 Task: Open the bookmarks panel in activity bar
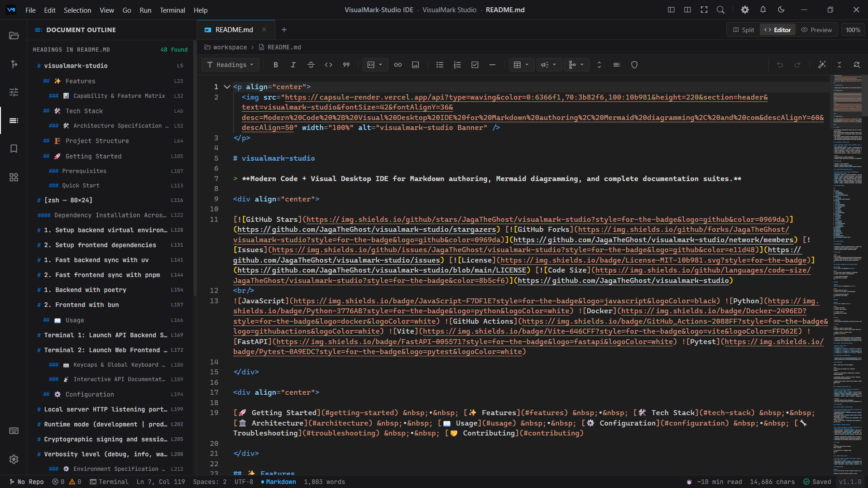[x=14, y=148]
